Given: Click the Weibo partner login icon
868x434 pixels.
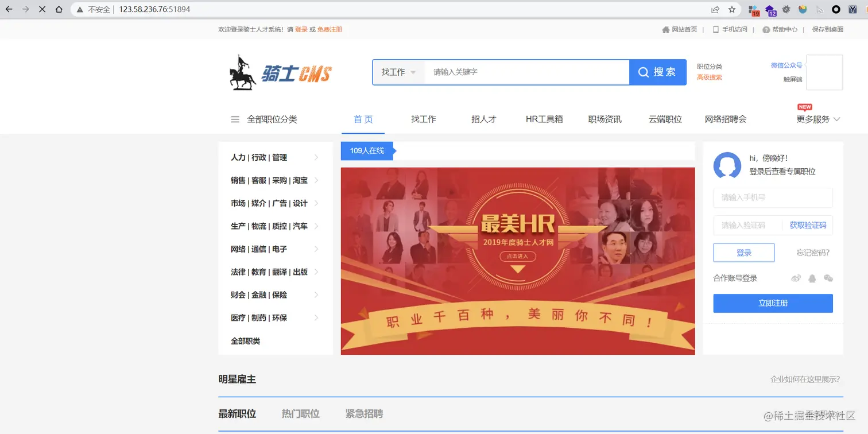Looking at the screenshot, I should coord(796,278).
